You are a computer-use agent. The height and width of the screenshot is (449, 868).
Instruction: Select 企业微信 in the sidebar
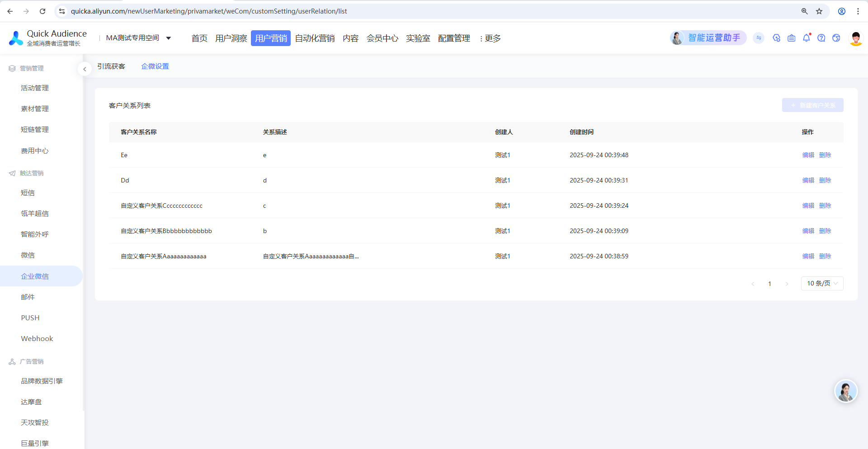point(41,276)
